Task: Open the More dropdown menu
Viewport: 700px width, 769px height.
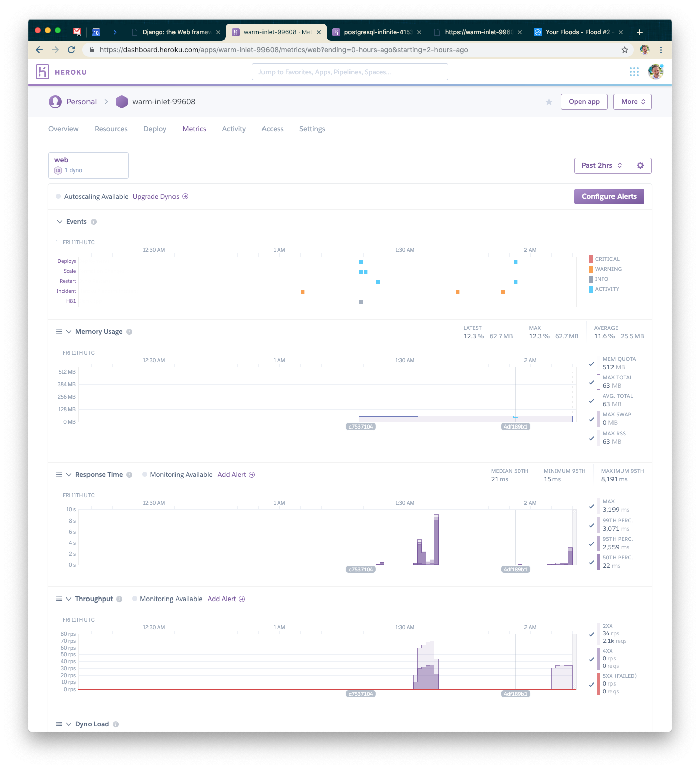Action: [x=632, y=102]
